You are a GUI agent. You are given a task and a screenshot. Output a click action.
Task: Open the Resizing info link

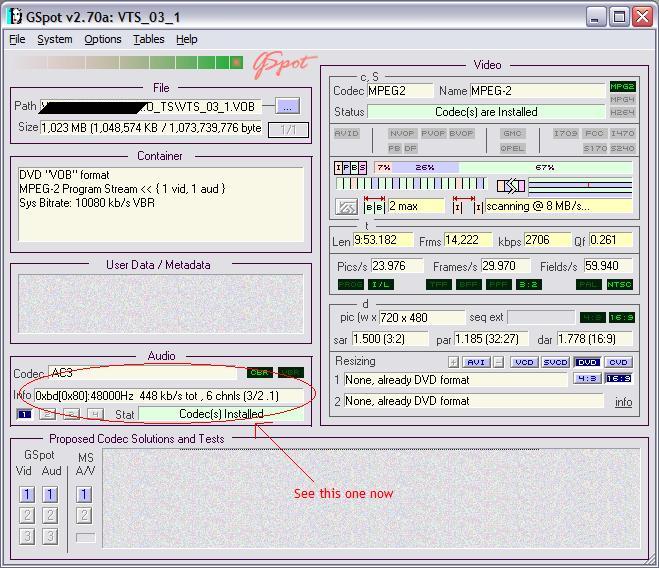click(623, 402)
